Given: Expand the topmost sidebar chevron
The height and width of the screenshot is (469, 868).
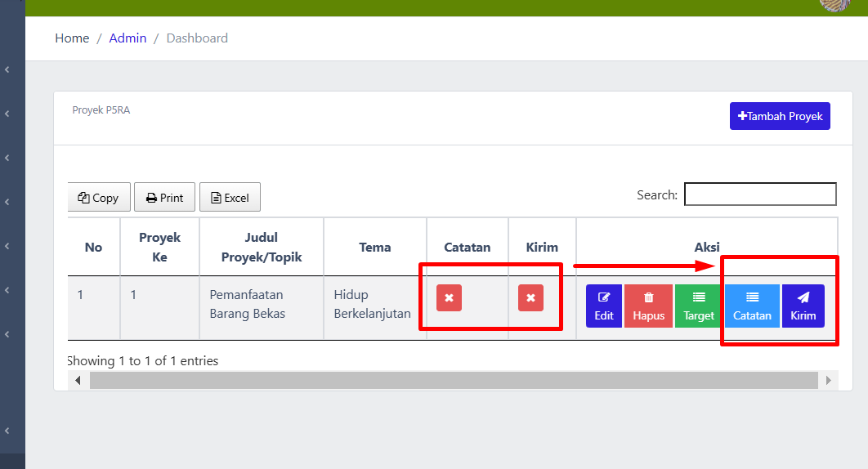Looking at the screenshot, I should [7, 70].
